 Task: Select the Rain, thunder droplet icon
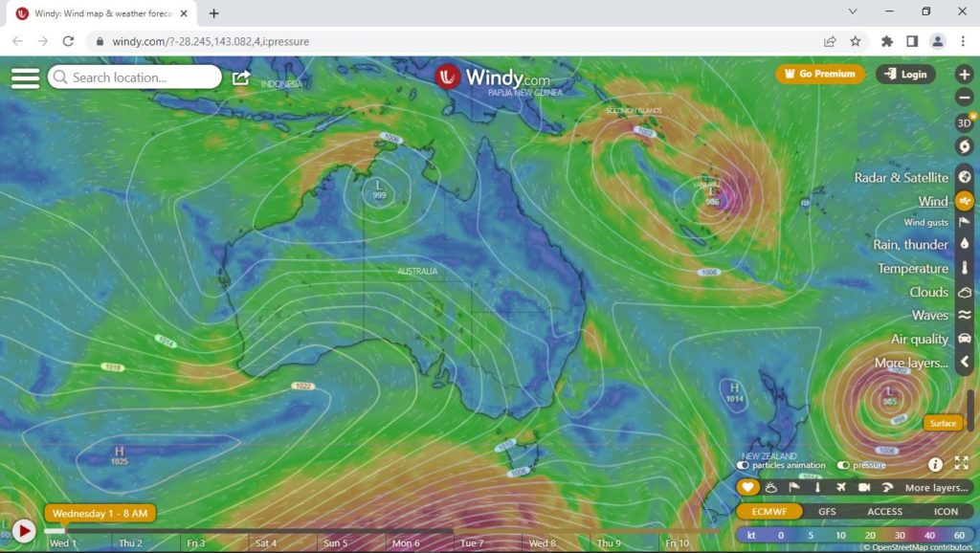point(965,244)
